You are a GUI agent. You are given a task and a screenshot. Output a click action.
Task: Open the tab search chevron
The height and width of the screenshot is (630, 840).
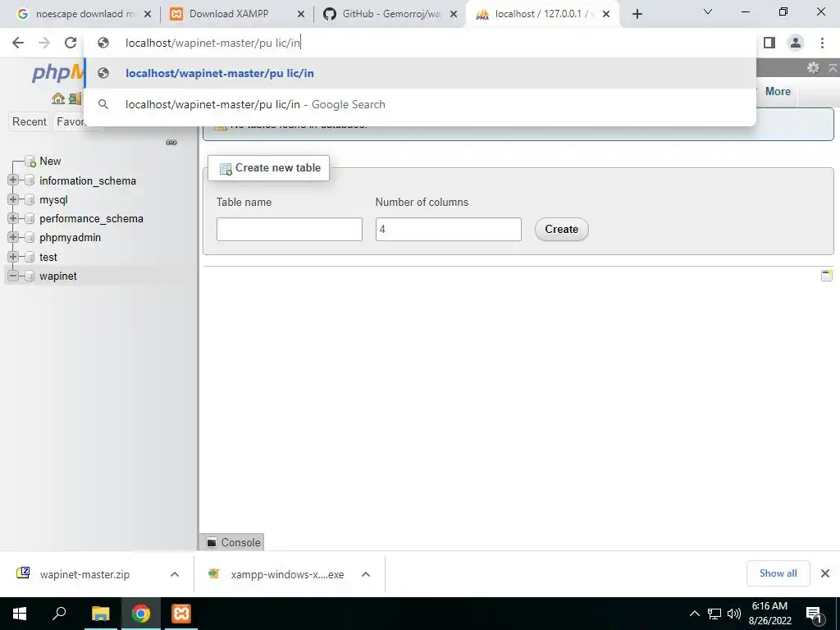(708, 11)
